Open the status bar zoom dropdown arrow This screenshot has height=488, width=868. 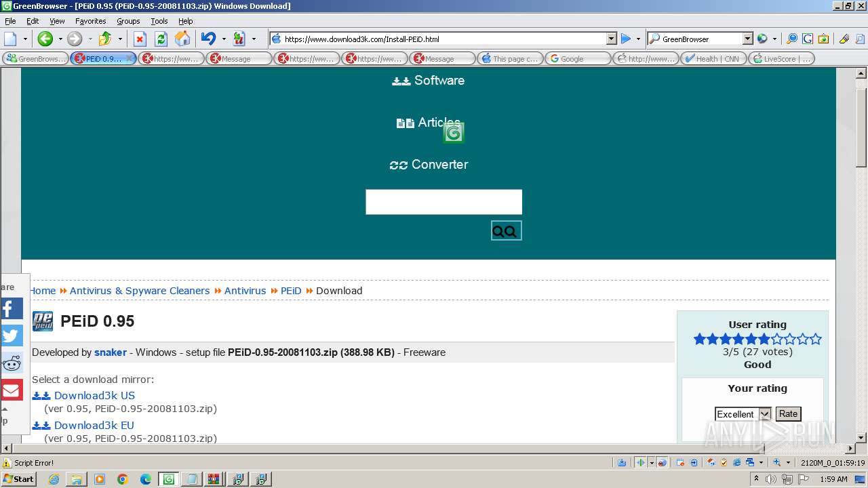tap(788, 462)
